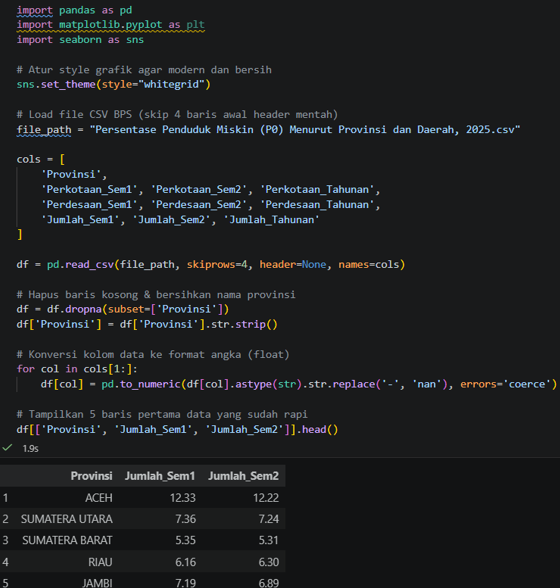This screenshot has height=588, width=560.
Task: Click the matplotlib.pyplot import with warning underline
Action: pyautogui.click(x=111, y=25)
